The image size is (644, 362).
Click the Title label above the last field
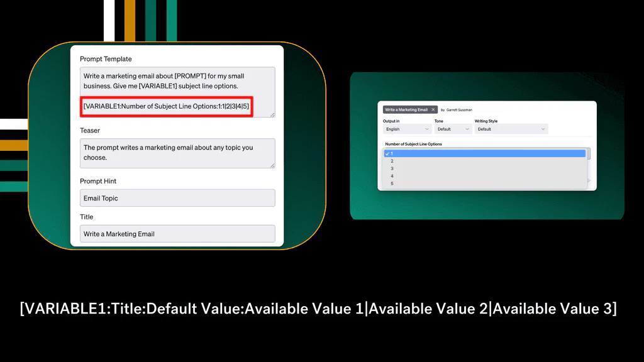(x=86, y=217)
